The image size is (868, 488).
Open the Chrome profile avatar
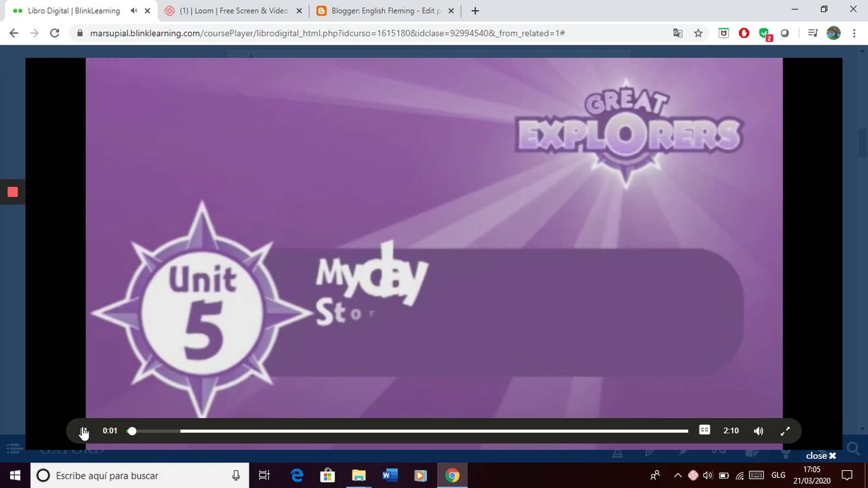[833, 33]
